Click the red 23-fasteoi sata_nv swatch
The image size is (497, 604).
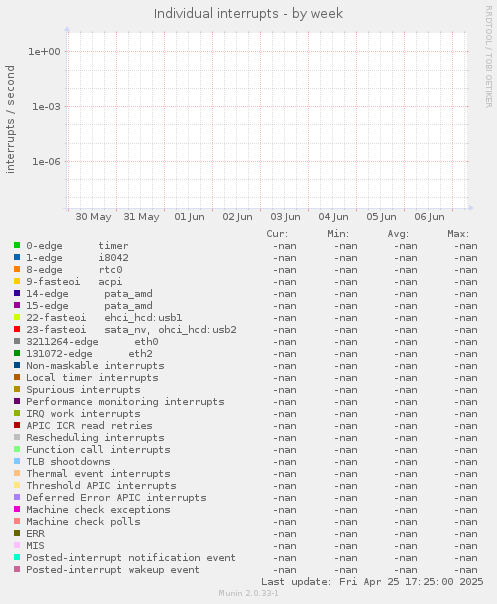coord(17,329)
